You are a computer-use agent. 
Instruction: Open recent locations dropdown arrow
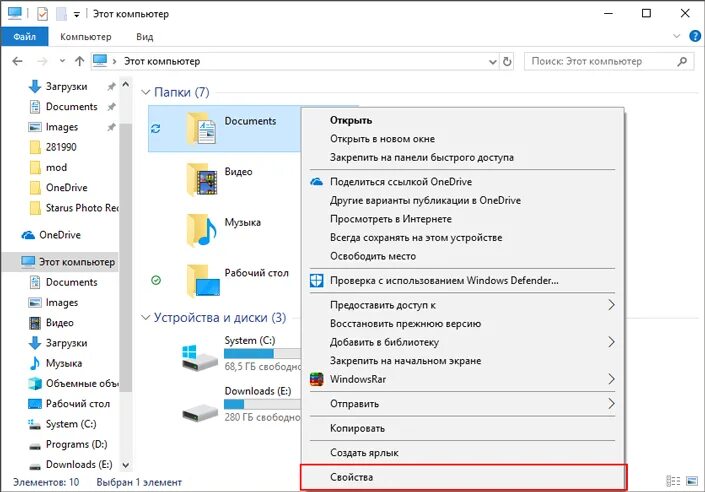click(62, 61)
